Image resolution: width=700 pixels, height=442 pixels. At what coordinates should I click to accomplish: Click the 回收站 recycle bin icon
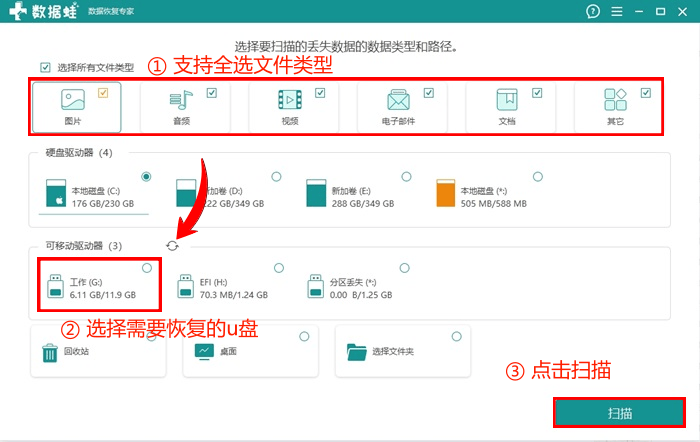click(50, 353)
